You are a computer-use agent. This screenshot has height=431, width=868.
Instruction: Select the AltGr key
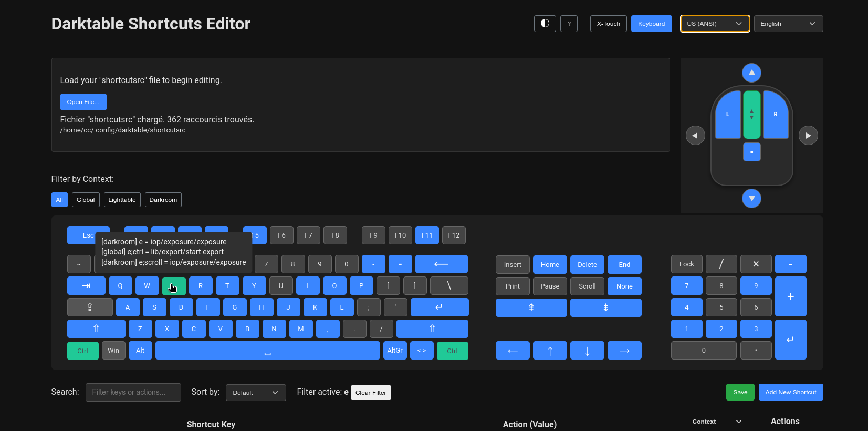tap(395, 351)
